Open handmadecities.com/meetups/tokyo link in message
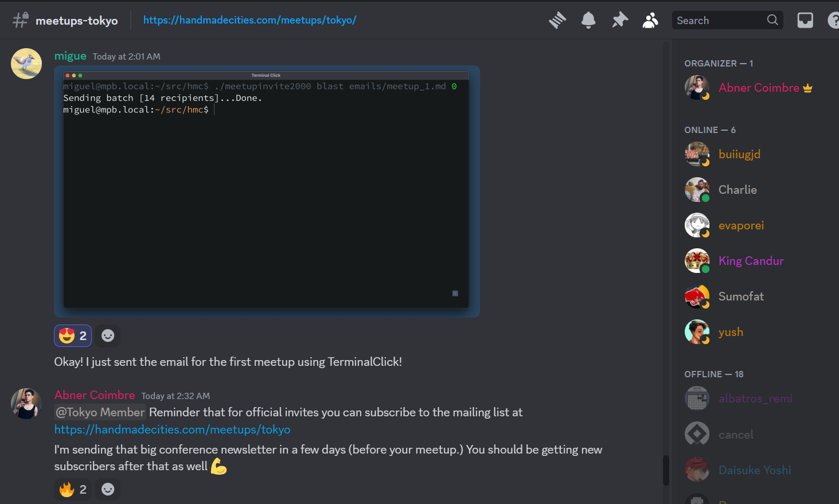The height and width of the screenshot is (504, 839). 172,429
